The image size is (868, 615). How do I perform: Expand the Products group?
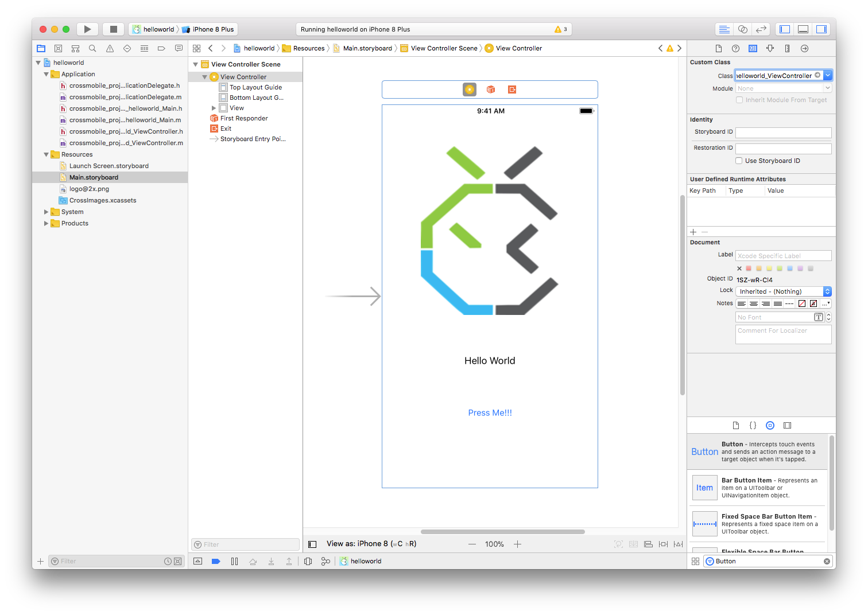(x=46, y=223)
